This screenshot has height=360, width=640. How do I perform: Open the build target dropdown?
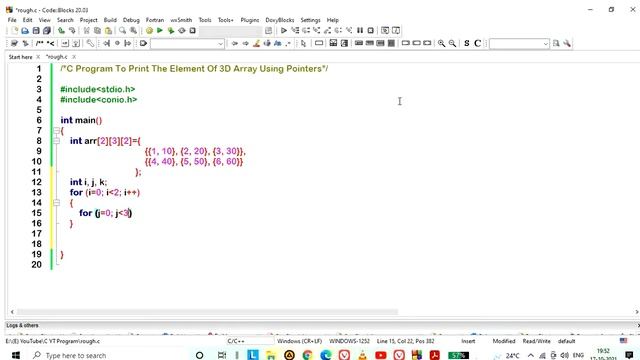(230, 31)
